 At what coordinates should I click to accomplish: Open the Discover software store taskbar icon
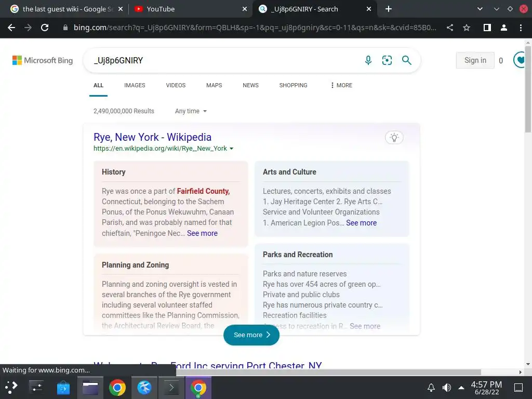[63, 387]
